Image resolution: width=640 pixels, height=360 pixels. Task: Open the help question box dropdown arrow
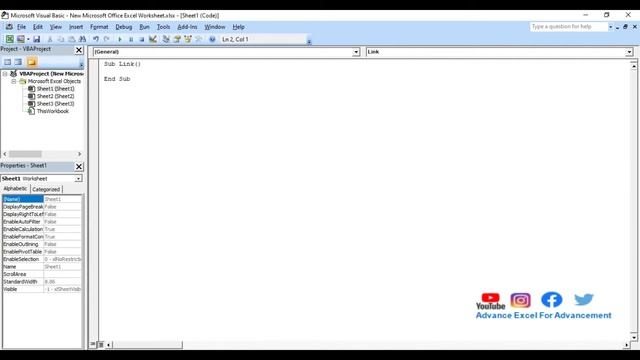[x=611, y=27]
